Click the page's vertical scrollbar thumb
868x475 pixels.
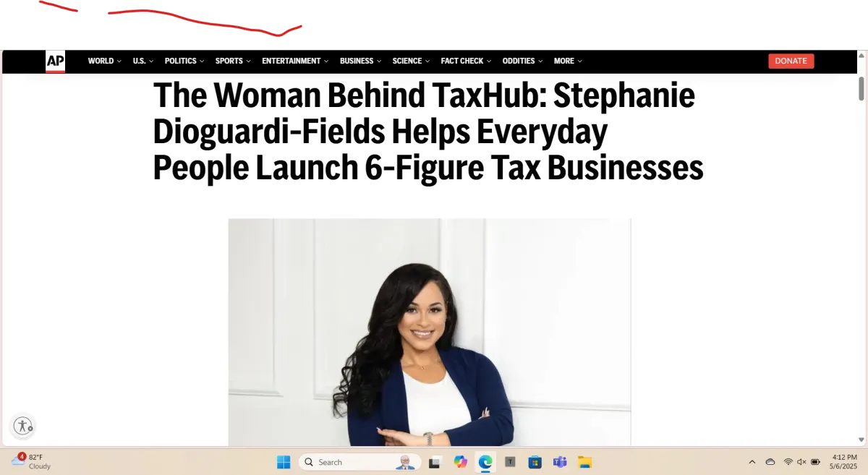(x=861, y=88)
